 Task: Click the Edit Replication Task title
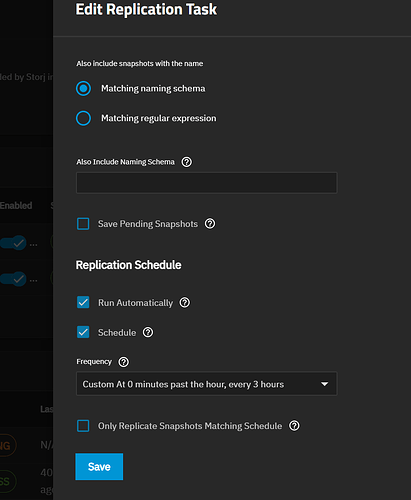(146, 9)
